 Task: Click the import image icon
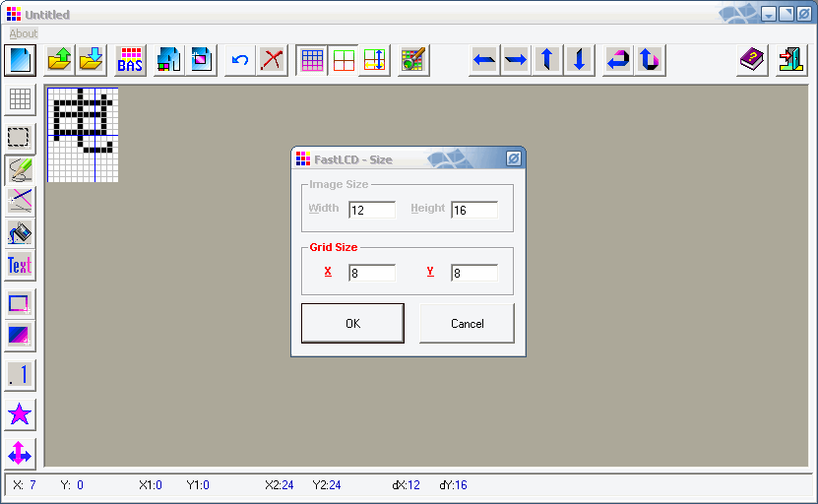[169, 60]
